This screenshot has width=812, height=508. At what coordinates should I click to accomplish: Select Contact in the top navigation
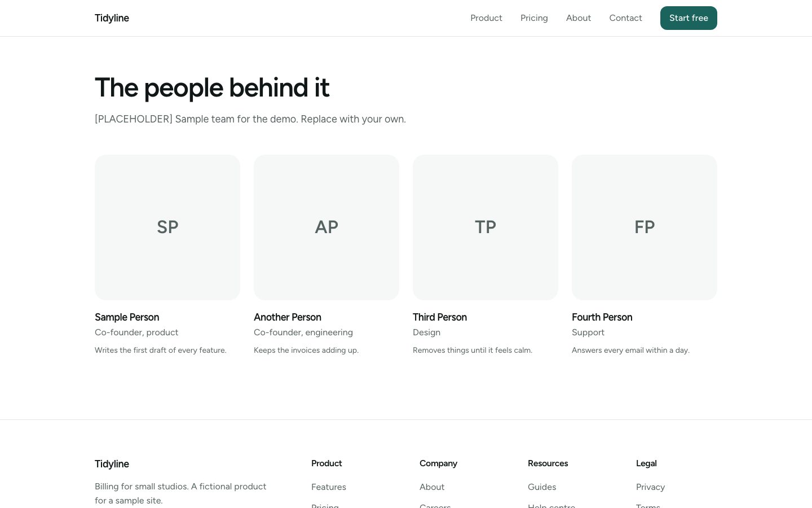(x=625, y=18)
